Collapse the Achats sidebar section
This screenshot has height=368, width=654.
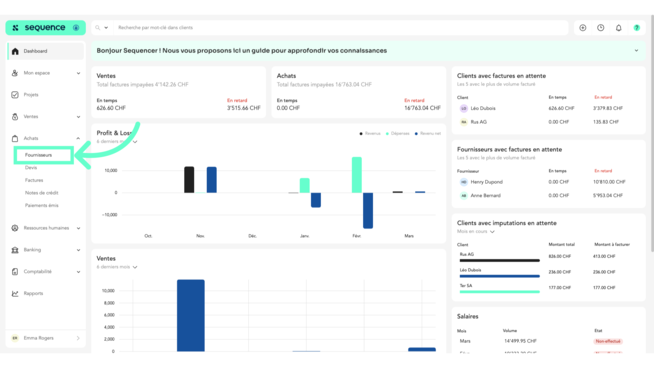point(78,138)
